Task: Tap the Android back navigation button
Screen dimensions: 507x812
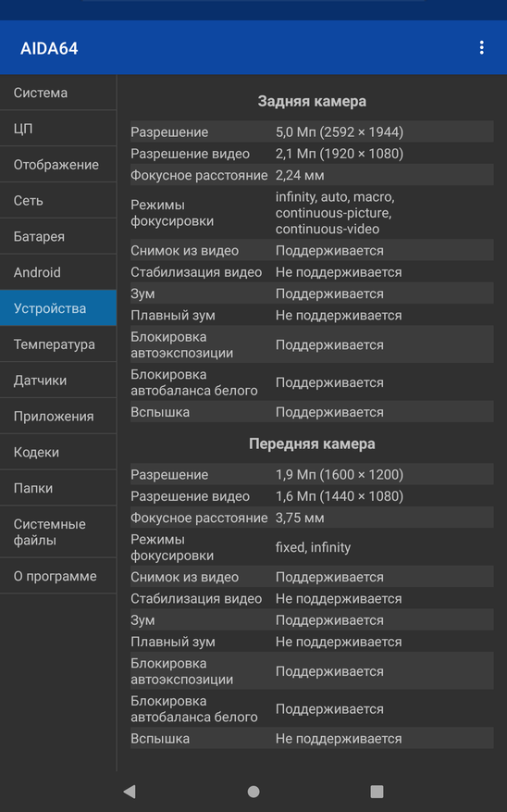Action: pos(130,791)
